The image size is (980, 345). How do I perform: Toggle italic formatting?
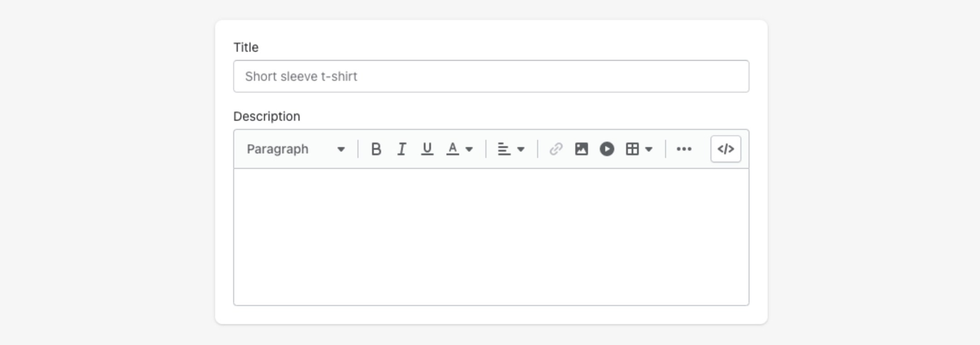tap(402, 149)
